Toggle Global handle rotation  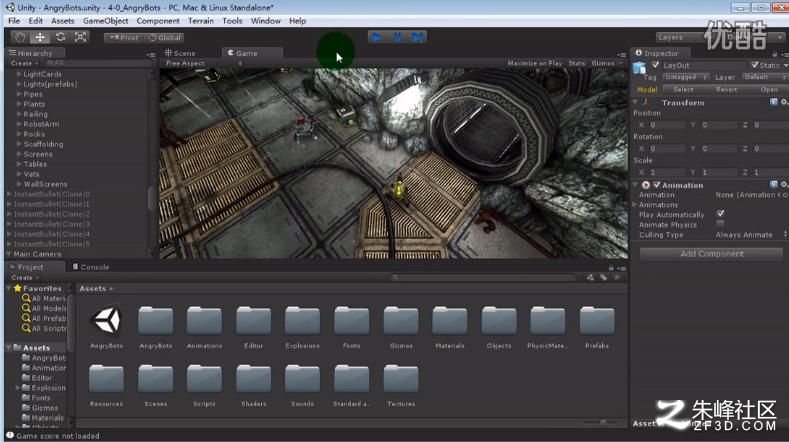pyautogui.click(x=164, y=37)
